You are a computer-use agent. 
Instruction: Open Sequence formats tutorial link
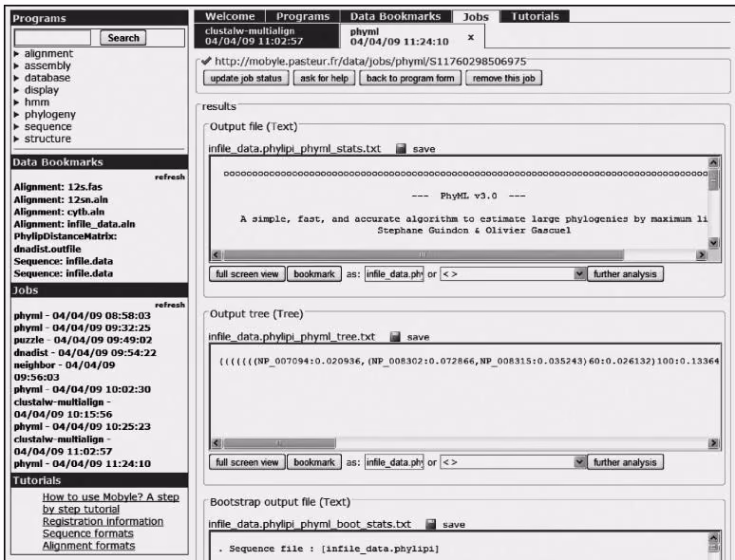pos(87,533)
